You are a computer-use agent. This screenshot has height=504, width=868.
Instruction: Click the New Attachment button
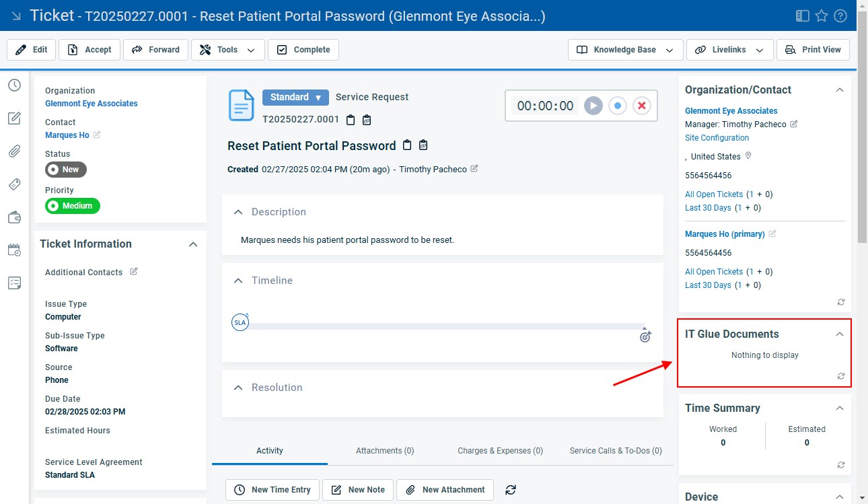tap(445, 490)
